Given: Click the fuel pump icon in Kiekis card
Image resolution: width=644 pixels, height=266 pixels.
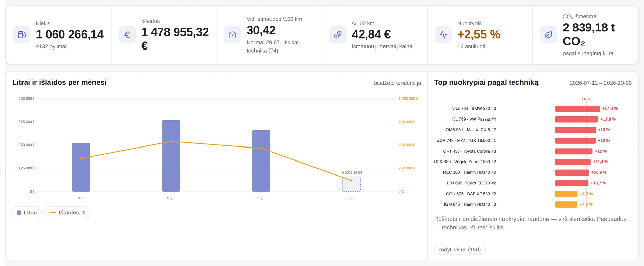Looking at the screenshot, I should [22, 34].
